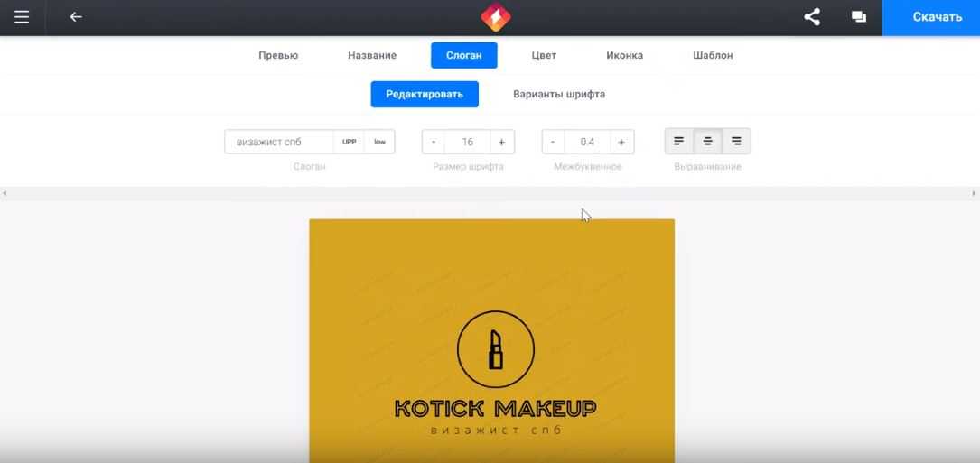Switch to the Иконка tab
The image size is (980, 463).
[624, 55]
